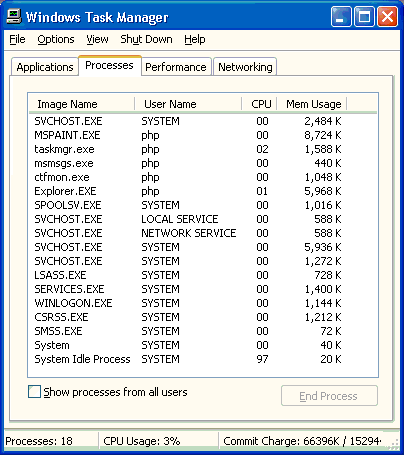Sort by CPU column header
Screen dimensions: 404x455
click(259, 104)
